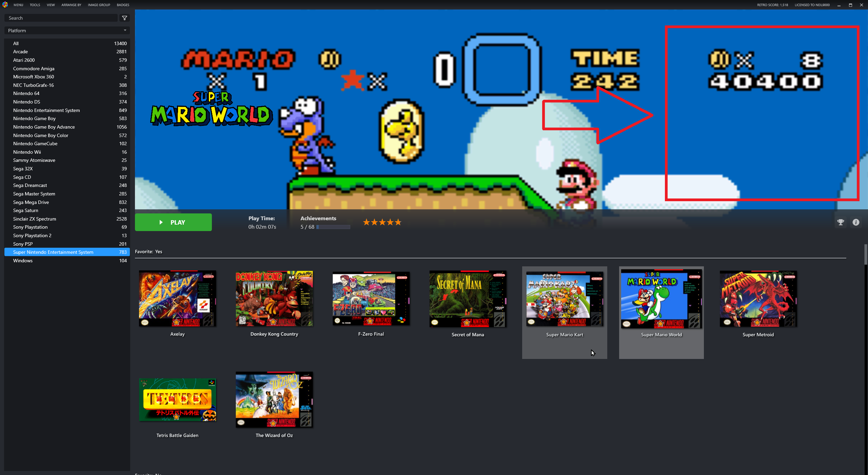Select the Nintendo Game Boy Color platform
The width and height of the screenshot is (868, 475).
(67, 135)
